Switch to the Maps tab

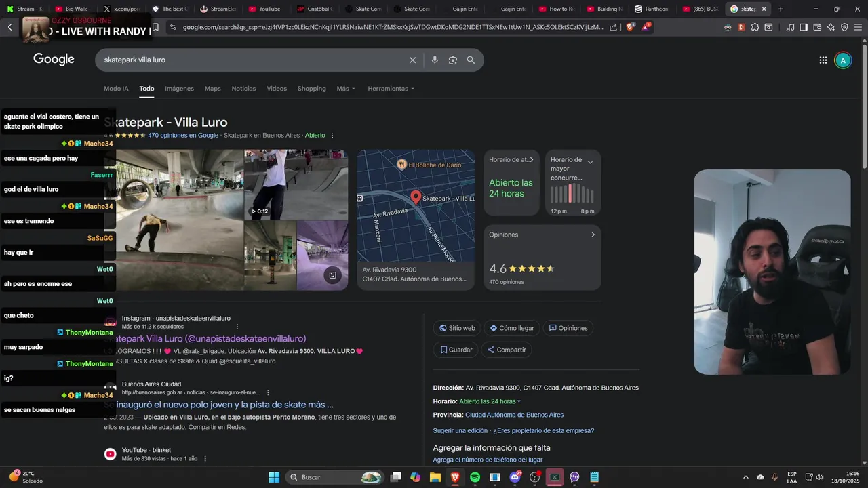coord(213,89)
